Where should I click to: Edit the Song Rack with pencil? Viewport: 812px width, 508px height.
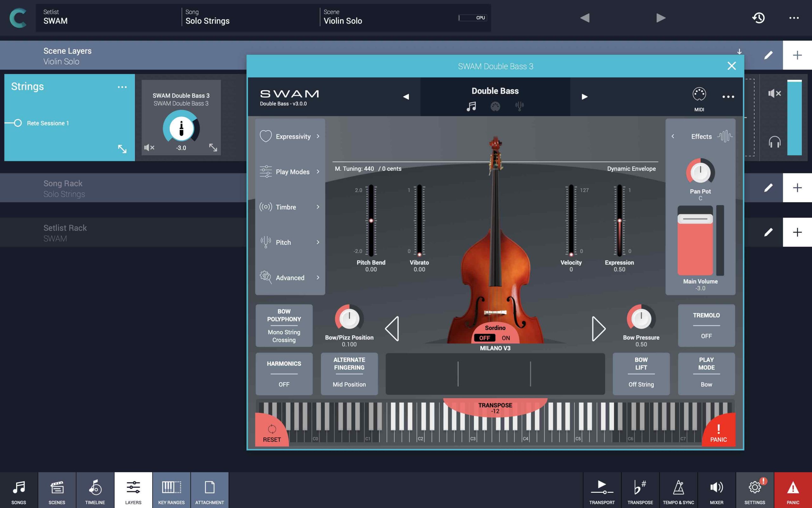click(768, 187)
